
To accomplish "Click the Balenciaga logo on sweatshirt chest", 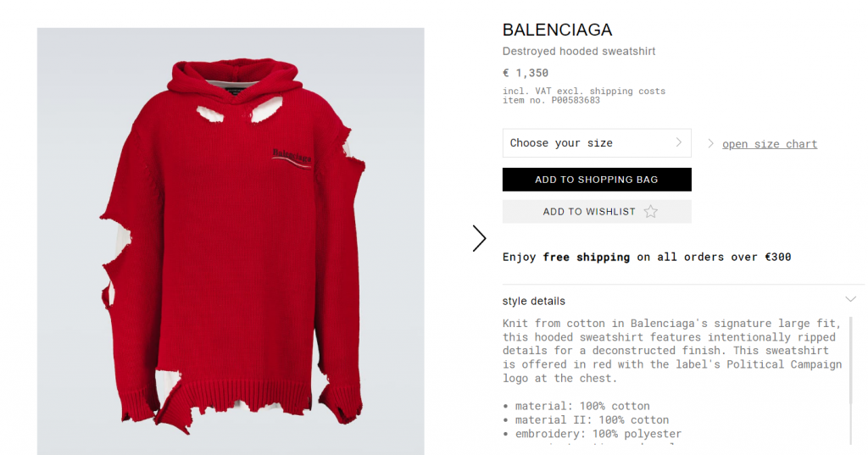I will 292,158.
